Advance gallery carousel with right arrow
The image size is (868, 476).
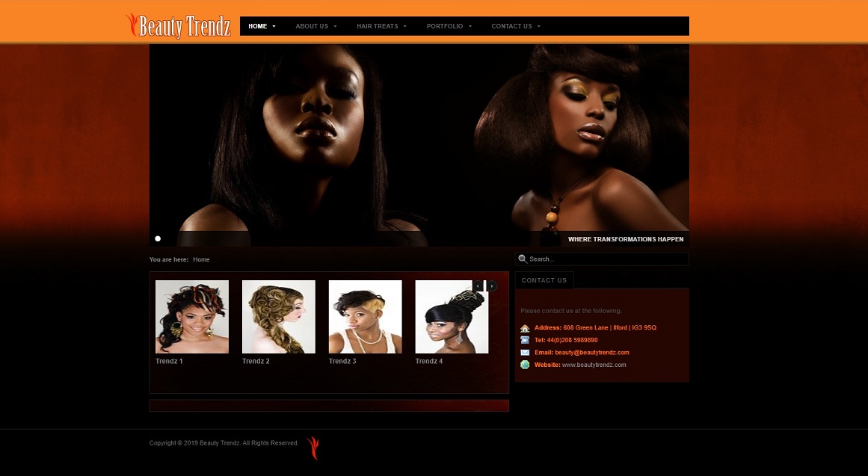pyautogui.click(x=491, y=286)
